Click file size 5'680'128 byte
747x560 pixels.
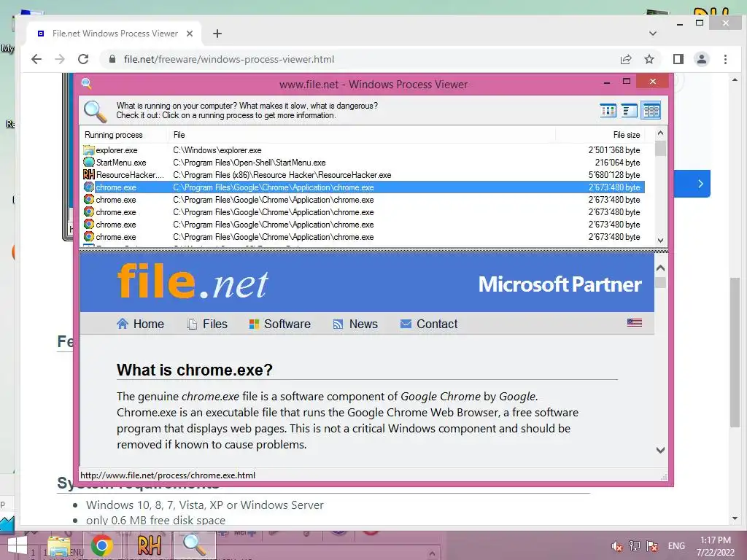pos(614,175)
